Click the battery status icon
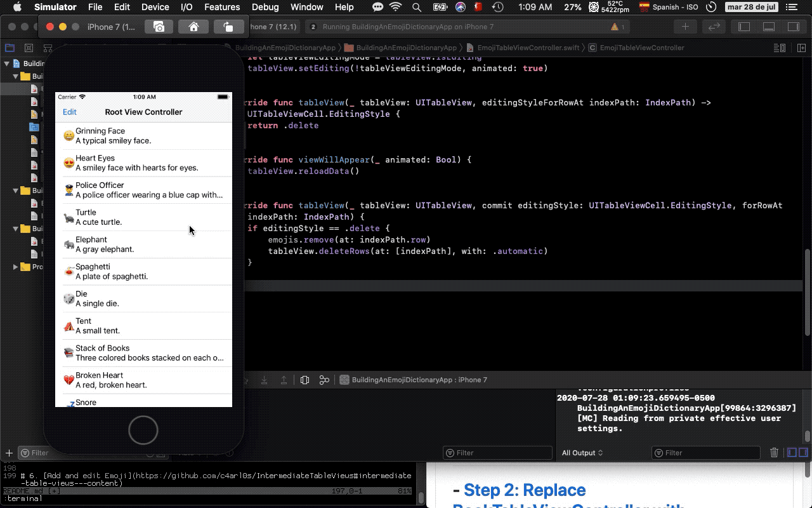This screenshot has width=812, height=508. pyautogui.click(x=440, y=7)
